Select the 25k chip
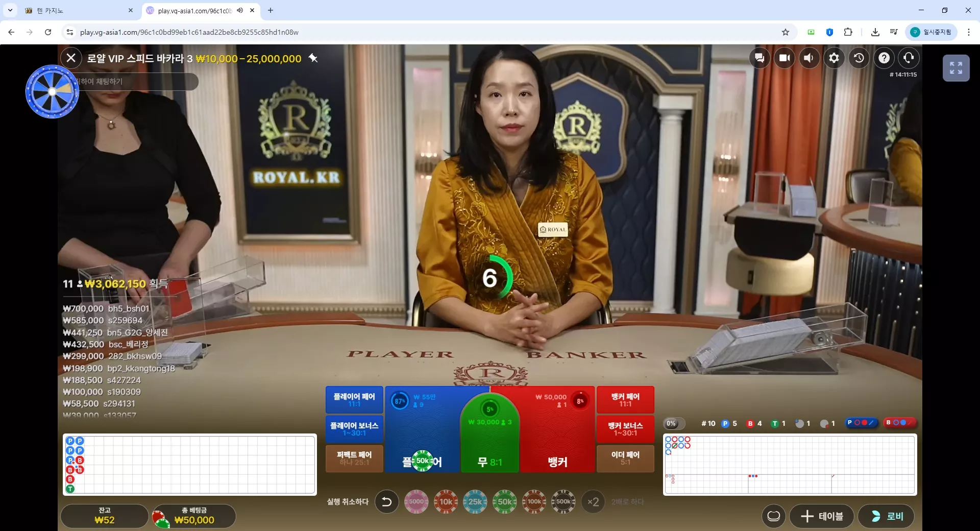This screenshot has height=531, width=980. (475, 502)
